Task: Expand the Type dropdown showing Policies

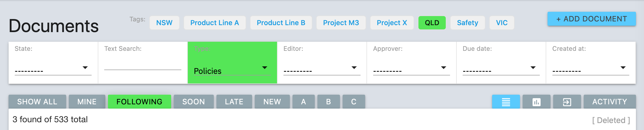Action: point(232,70)
